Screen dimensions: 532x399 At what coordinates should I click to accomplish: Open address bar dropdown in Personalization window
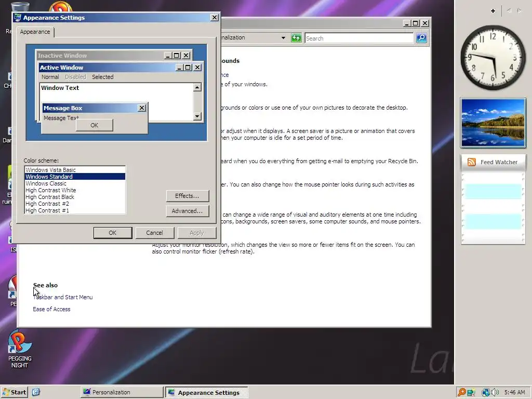283,37
